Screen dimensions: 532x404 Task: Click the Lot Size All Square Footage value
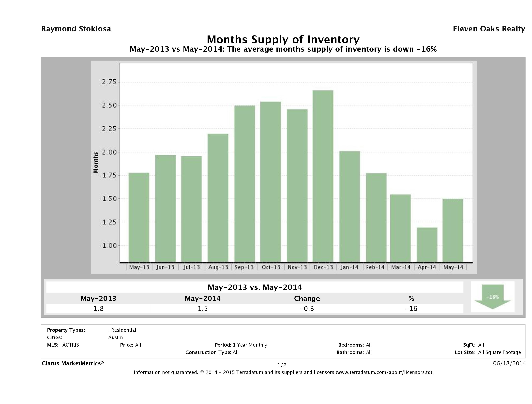pyautogui.click(x=499, y=352)
